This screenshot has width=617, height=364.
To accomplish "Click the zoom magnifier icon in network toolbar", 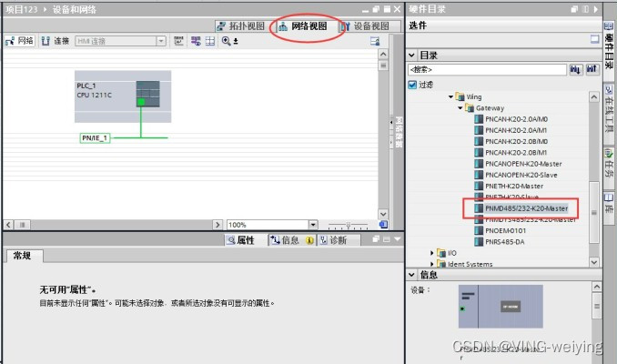I will [227, 41].
